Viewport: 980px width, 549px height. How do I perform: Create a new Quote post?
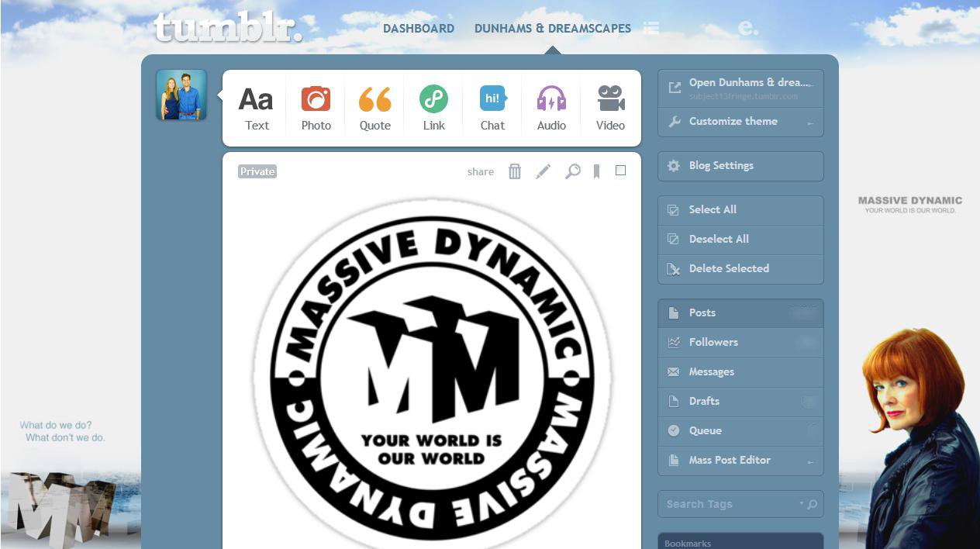coord(375,109)
